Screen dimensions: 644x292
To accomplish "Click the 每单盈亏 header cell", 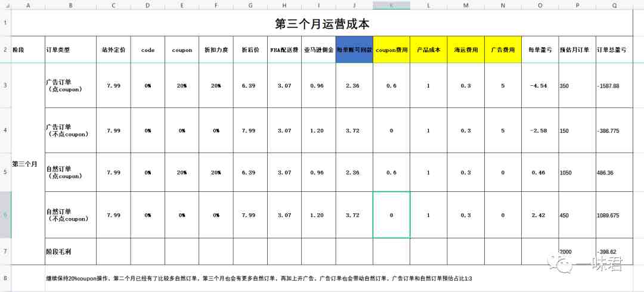I will click(x=540, y=49).
